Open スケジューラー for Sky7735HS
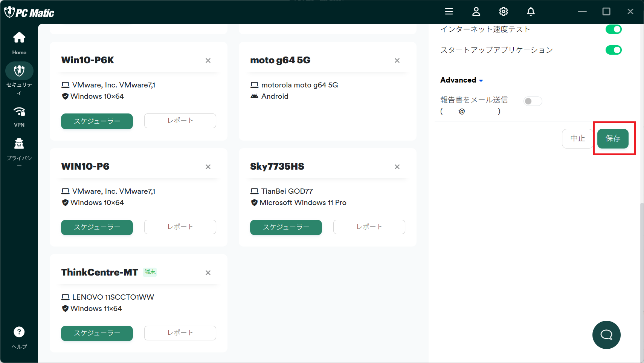 coord(286,227)
